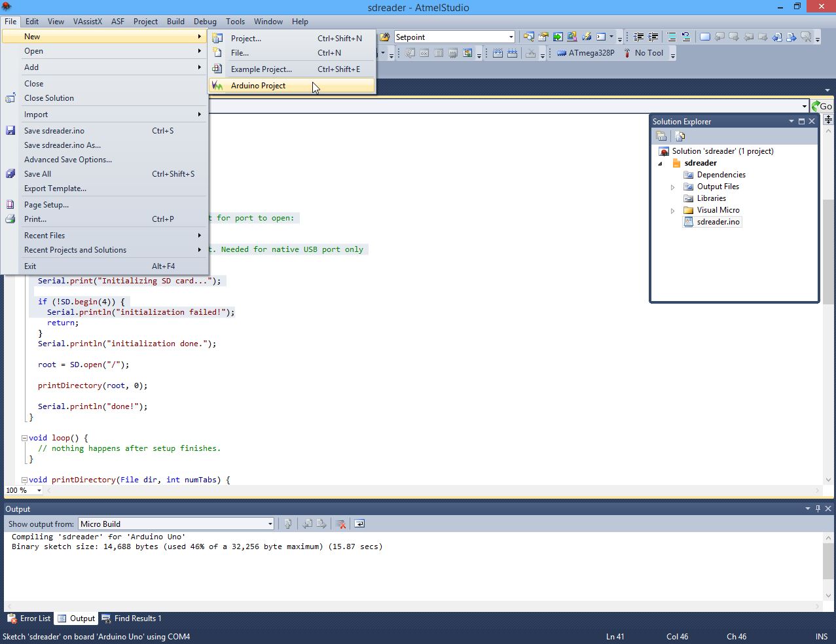Click the Solution Explorer Properties icon

pos(661,136)
